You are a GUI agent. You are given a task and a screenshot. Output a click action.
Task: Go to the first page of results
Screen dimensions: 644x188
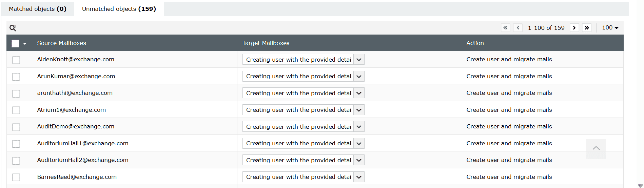coord(505,28)
